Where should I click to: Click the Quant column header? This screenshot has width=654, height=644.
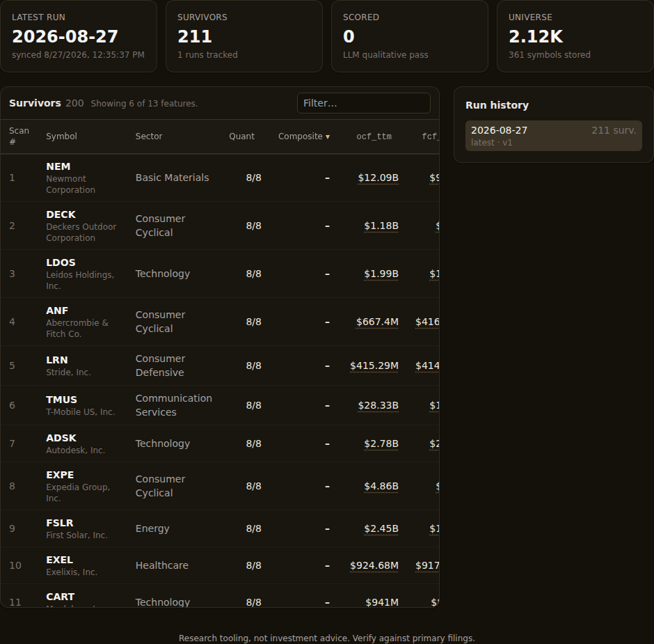tap(241, 136)
